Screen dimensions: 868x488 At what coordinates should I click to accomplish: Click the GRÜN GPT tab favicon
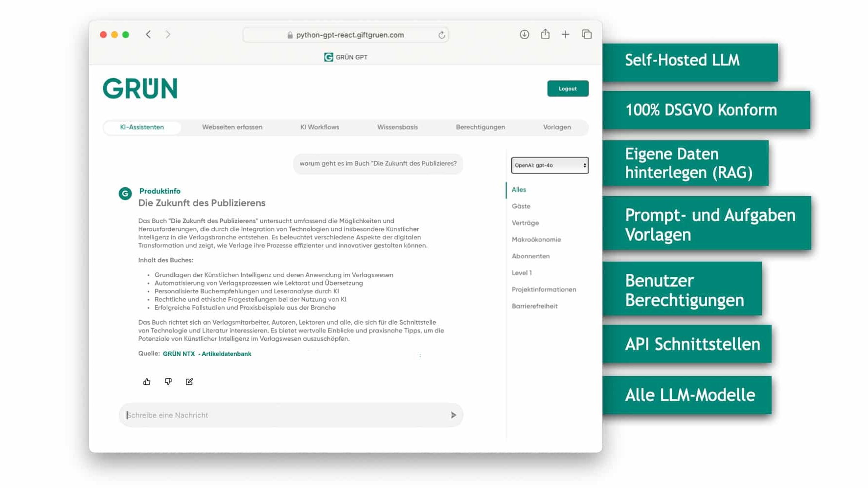click(328, 57)
